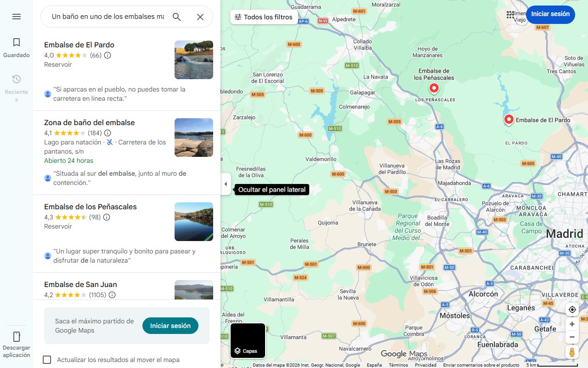This screenshot has width=588, height=368.
Task: Open the Guardado saved places
Action: click(x=17, y=48)
